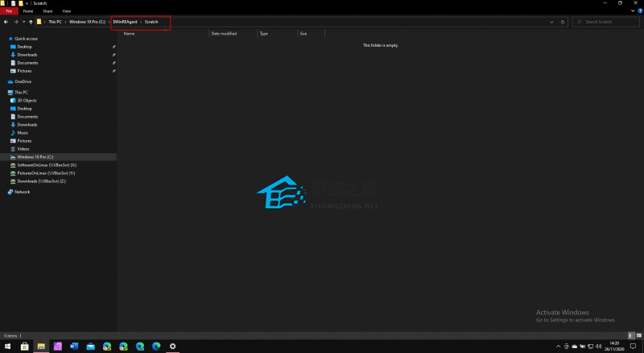This screenshot has height=353, width=644.
Task: Sort by the Name column header
Action: tap(130, 34)
